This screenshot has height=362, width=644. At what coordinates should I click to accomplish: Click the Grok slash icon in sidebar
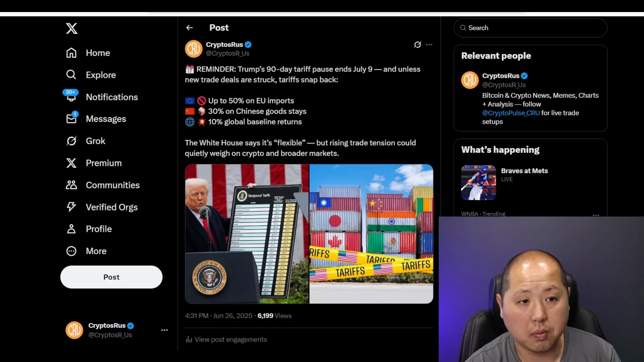[71, 141]
